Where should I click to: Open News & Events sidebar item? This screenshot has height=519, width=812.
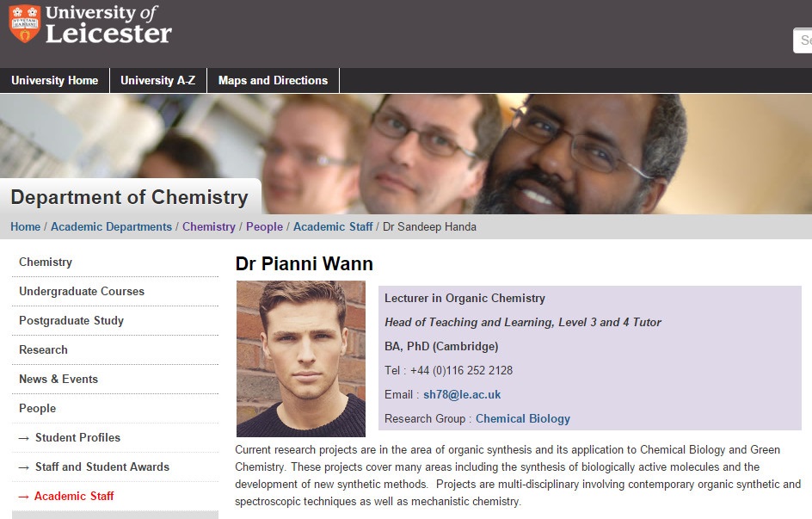58,379
